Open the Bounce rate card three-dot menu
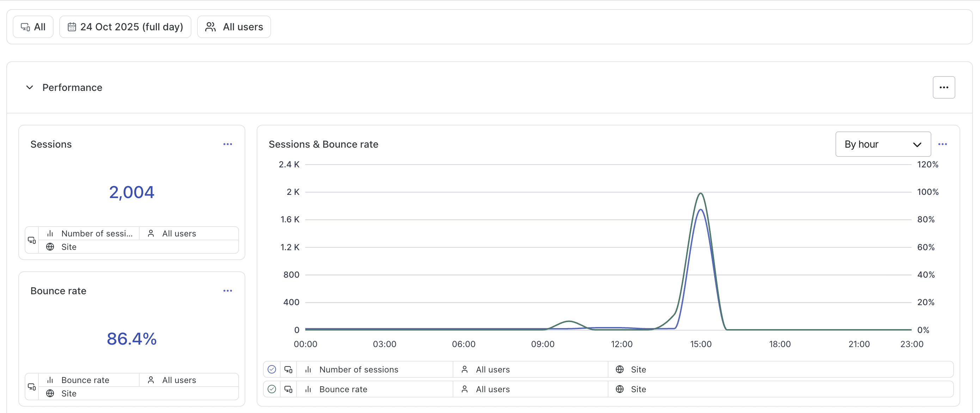The width and height of the screenshot is (980, 413). point(227,291)
